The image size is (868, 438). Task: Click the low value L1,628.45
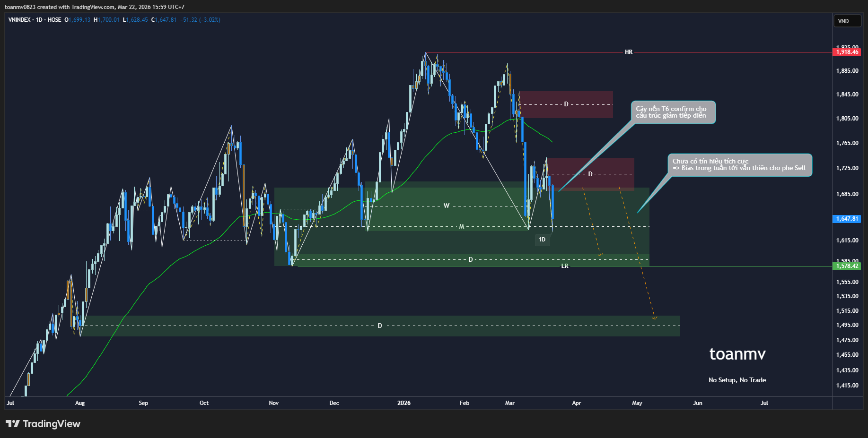click(x=135, y=20)
